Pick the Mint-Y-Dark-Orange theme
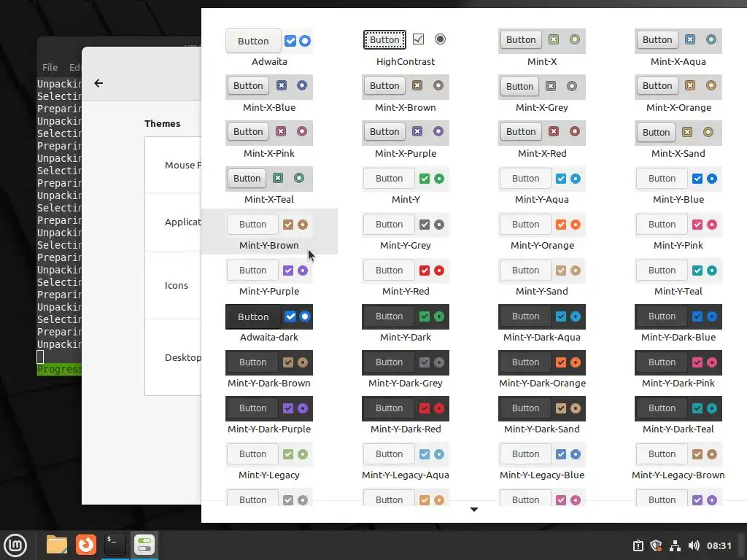 tap(542, 370)
